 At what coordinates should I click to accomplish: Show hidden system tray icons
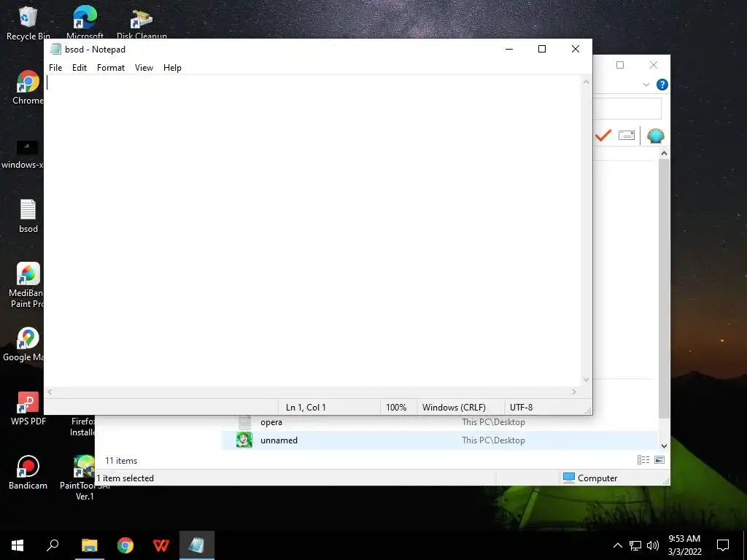pyautogui.click(x=617, y=545)
